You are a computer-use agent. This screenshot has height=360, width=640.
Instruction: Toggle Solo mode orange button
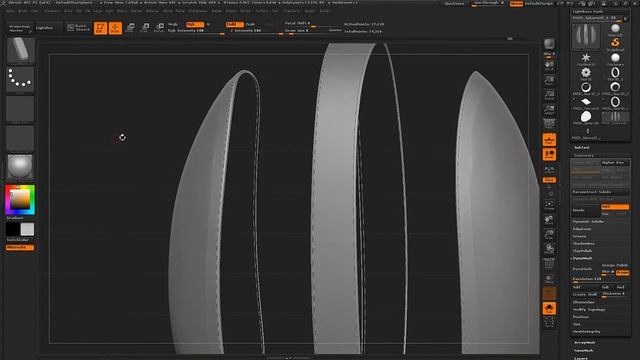[x=549, y=308]
